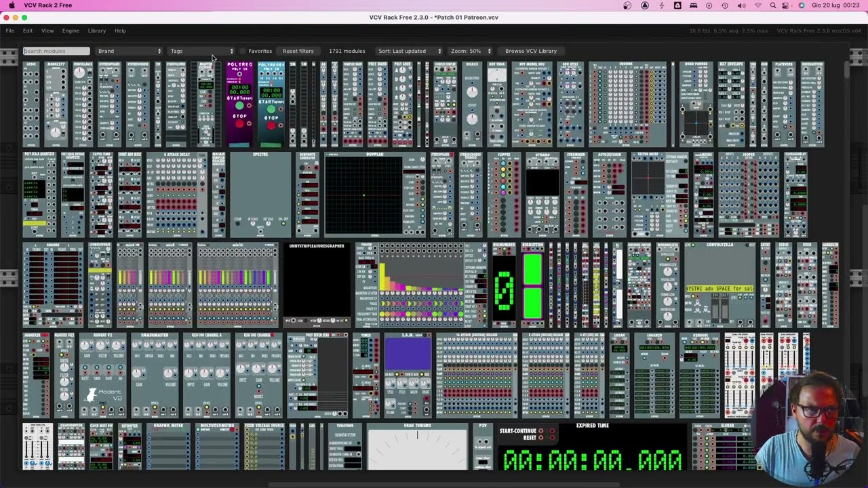The image size is (868, 488).
Task: Select the SOY MODEL SOU module
Action: tap(532, 104)
